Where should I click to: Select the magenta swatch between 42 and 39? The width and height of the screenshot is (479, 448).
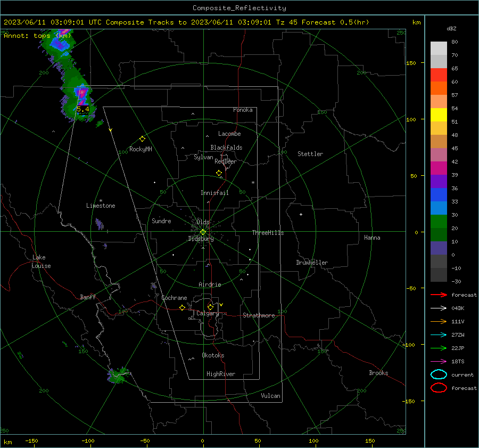tap(439, 168)
